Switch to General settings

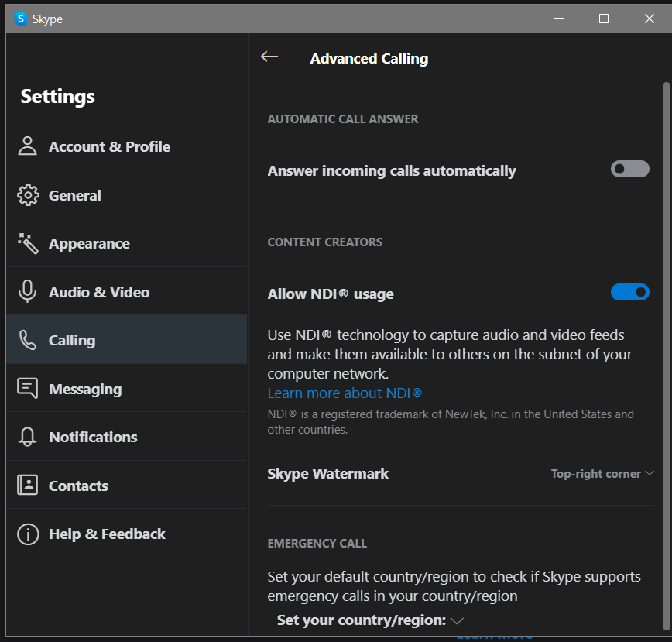[127, 195]
